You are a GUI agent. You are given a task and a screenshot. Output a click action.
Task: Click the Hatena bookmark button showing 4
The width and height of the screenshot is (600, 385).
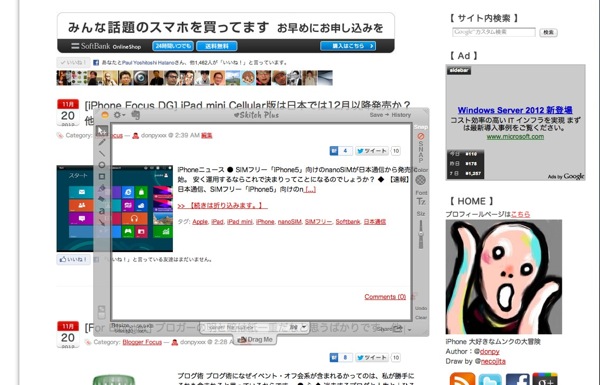341,151
